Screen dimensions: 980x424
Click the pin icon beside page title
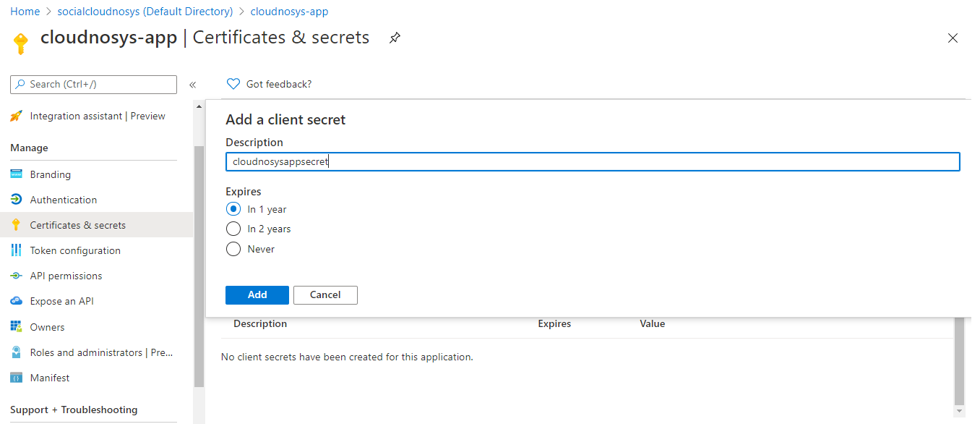pos(395,38)
